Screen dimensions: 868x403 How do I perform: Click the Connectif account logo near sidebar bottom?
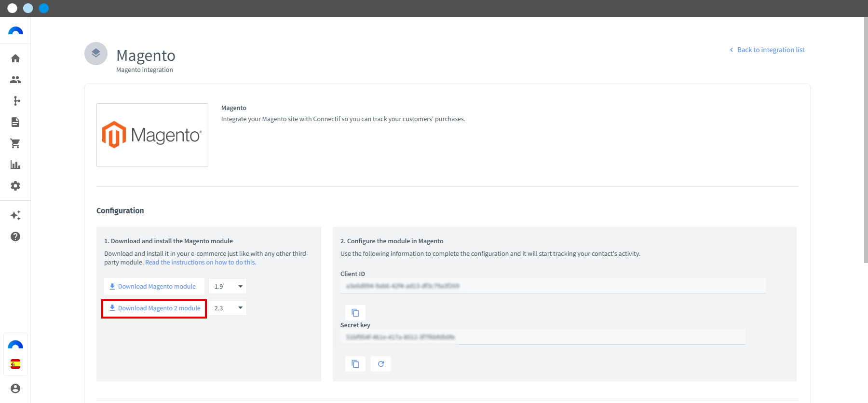click(x=15, y=345)
